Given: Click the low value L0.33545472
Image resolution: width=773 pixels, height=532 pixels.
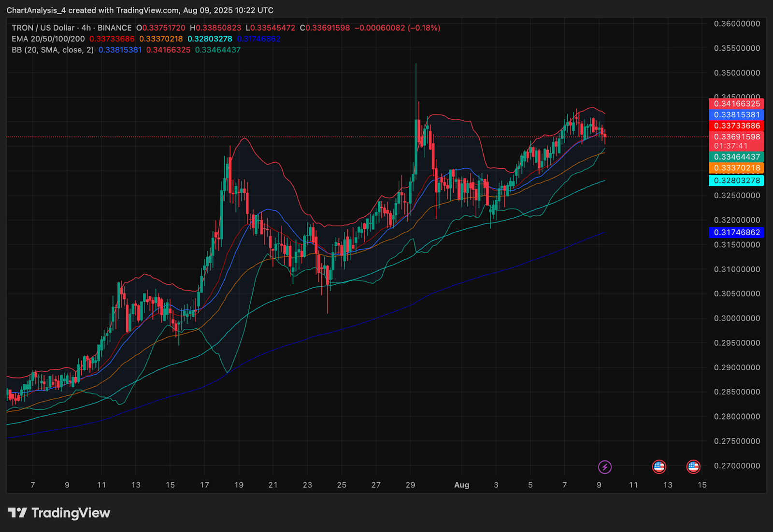Looking at the screenshot, I should pyautogui.click(x=271, y=28).
